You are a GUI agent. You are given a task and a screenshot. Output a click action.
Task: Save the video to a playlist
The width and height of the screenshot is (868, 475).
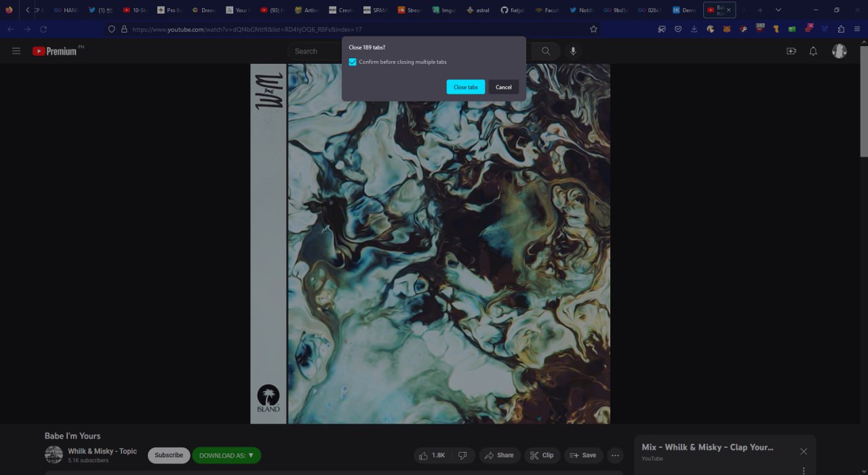point(583,455)
